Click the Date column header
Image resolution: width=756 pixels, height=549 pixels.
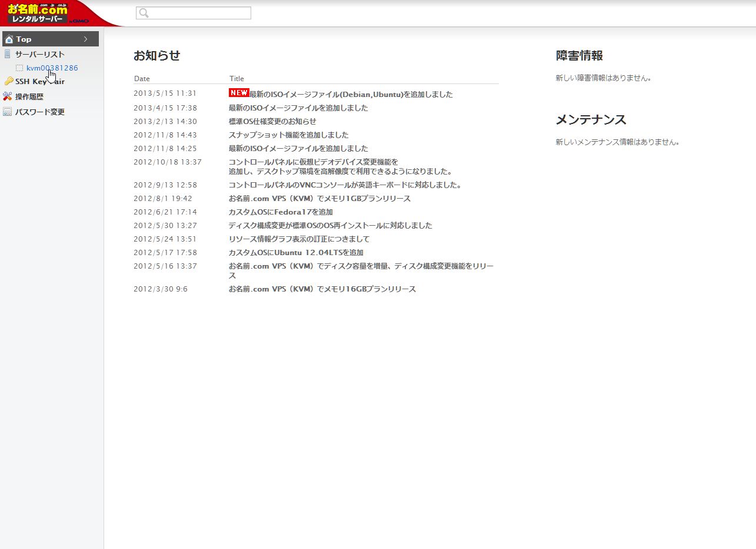(142, 79)
